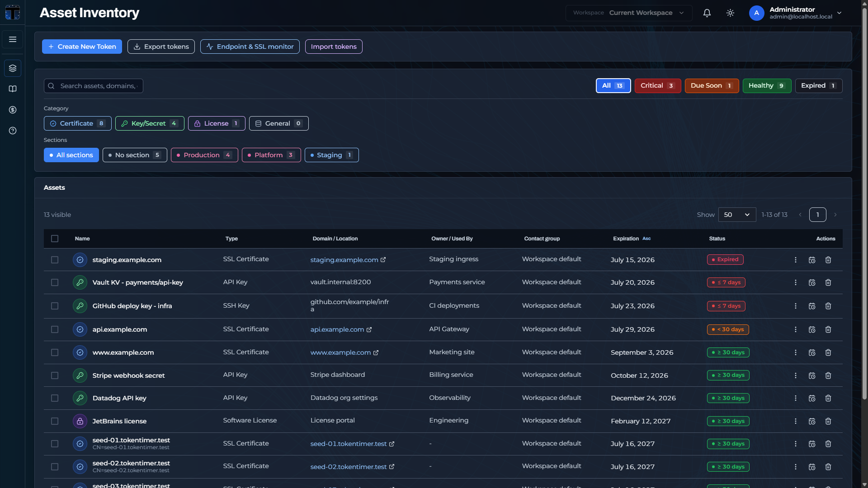Open row menu for Datadog API key
The image size is (868, 488).
(796, 398)
